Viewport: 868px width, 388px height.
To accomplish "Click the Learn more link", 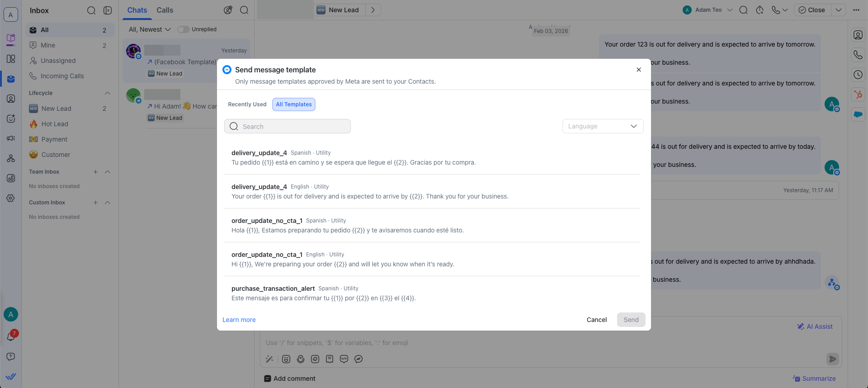I will pyautogui.click(x=239, y=320).
